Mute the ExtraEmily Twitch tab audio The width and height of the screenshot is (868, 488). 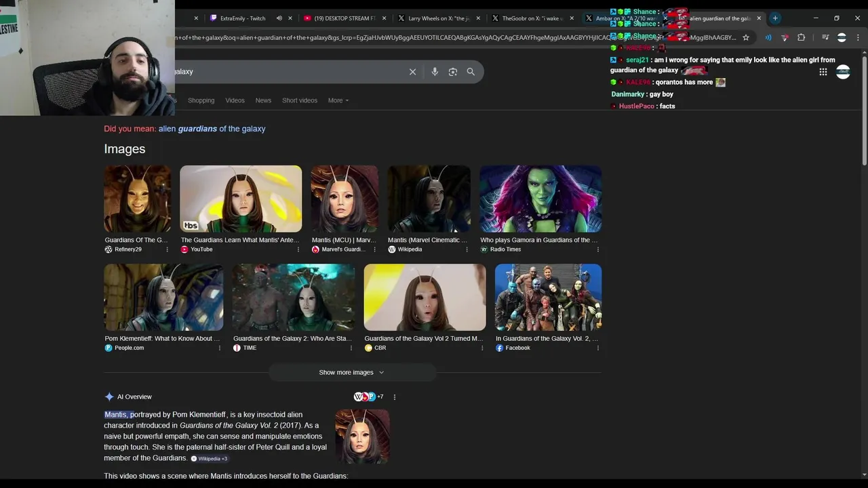tap(279, 18)
